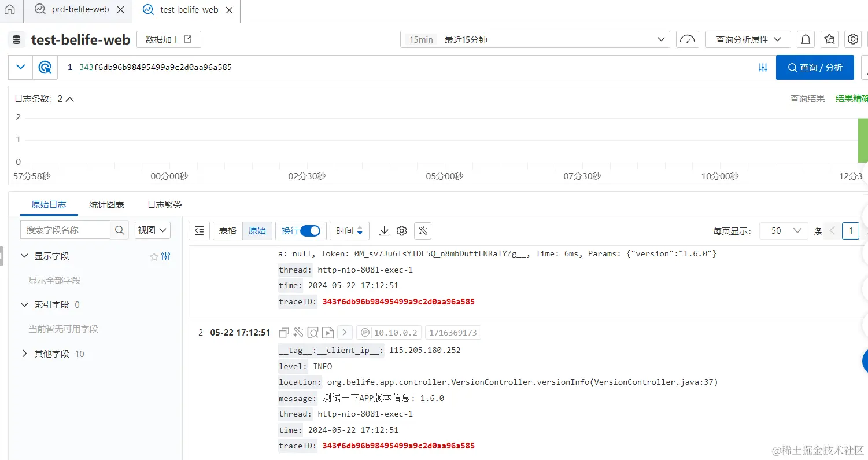Click the toolbar magic wand icon
The height and width of the screenshot is (460, 868).
click(x=423, y=230)
